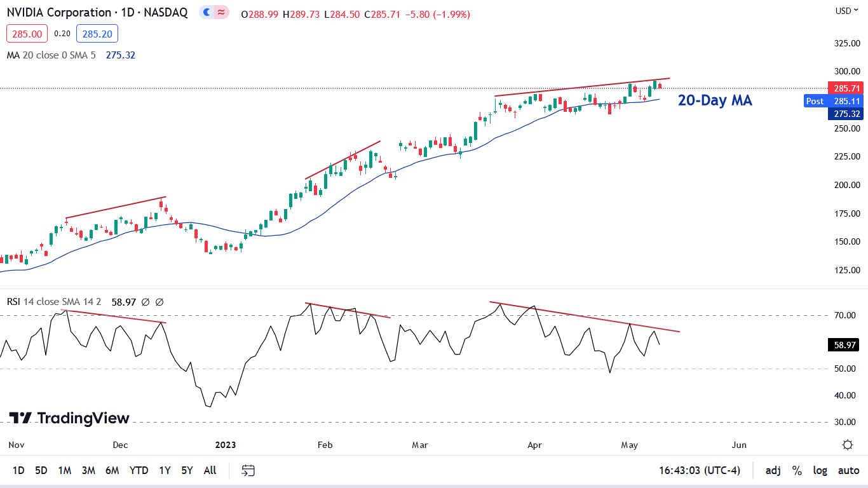Open chart settings gear on time axis
The height and width of the screenshot is (488, 868).
coord(848,445)
